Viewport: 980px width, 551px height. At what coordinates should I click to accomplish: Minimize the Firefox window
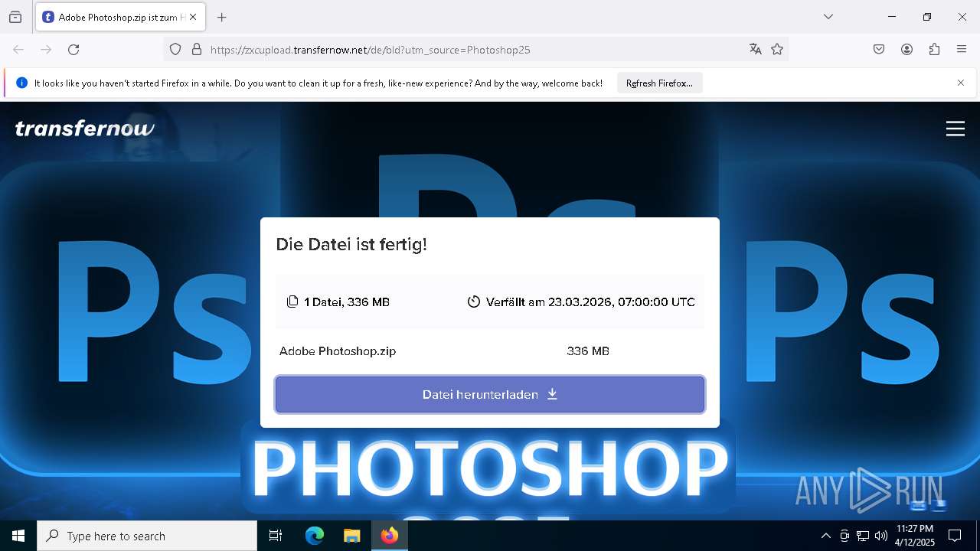click(x=892, y=17)
